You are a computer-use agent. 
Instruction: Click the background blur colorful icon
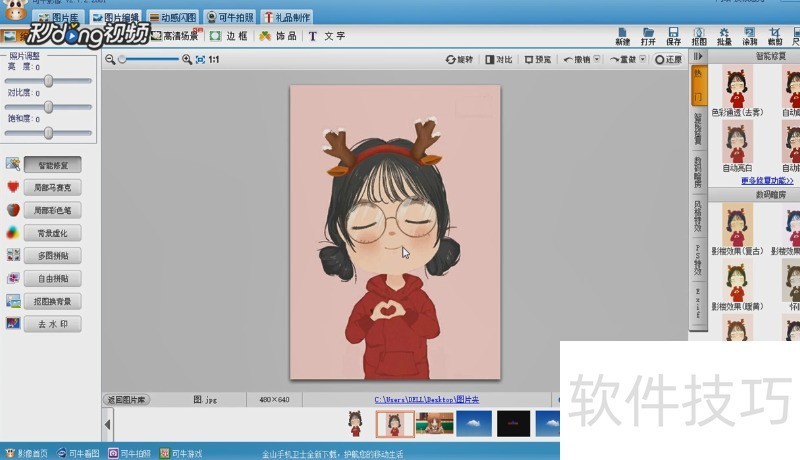pos(13,233)
